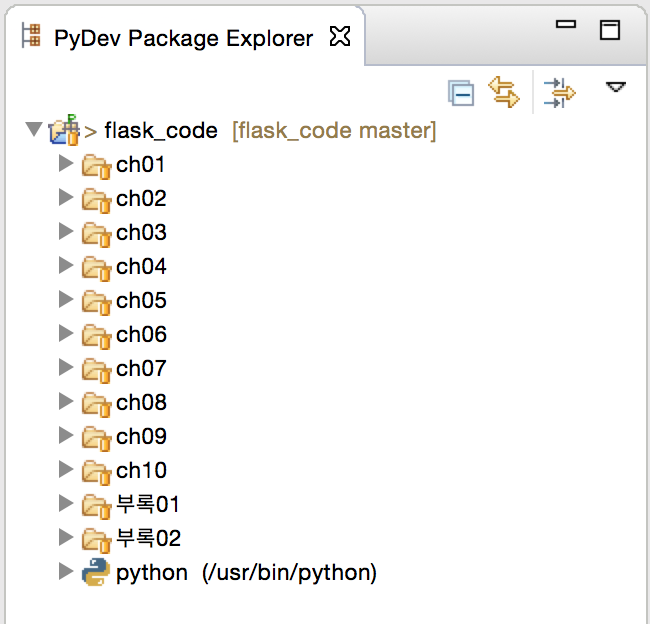Click the flask_code project icon
This screenshot has width=650, height=624.
coord(64,130)
